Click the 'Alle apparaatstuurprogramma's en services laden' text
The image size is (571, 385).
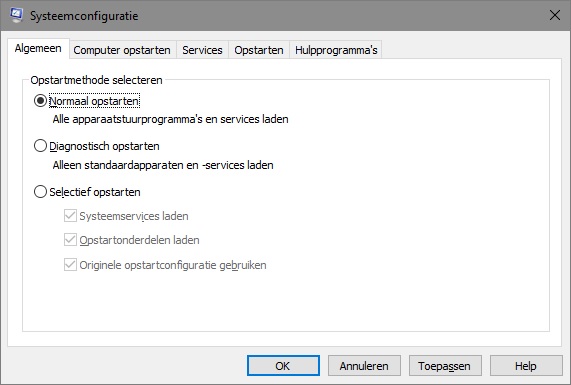pyautogui.click(x=170, y=119)
